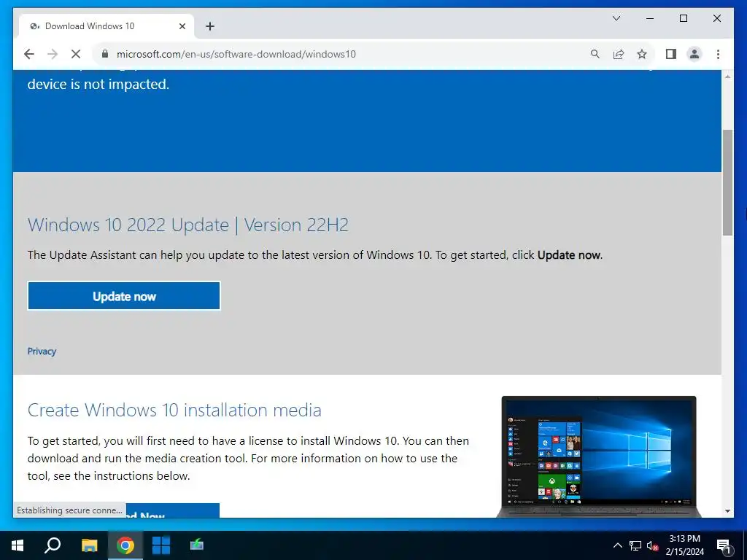This screenshot has width=747, height=560.
Task: Open the notification center icon
Action: (724, 546)
